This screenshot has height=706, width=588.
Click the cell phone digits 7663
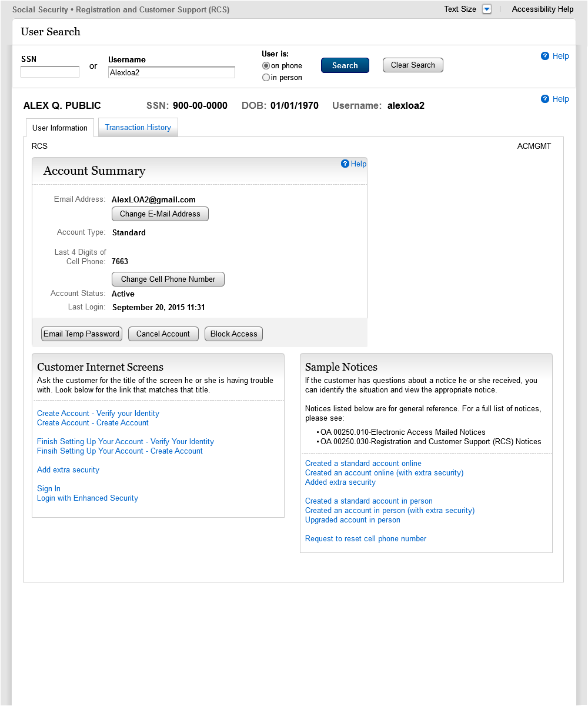[120, 261]
